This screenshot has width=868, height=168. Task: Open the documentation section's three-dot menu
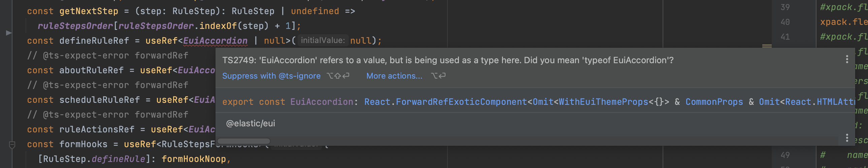coord(847,138)
